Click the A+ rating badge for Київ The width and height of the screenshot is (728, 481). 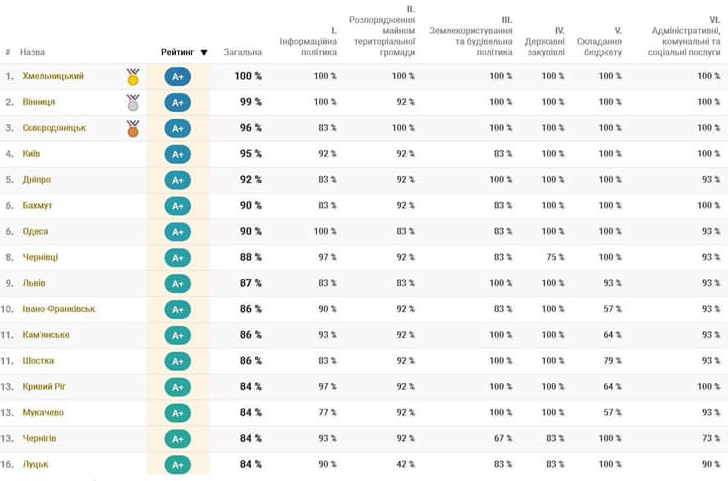click(178, 154)
